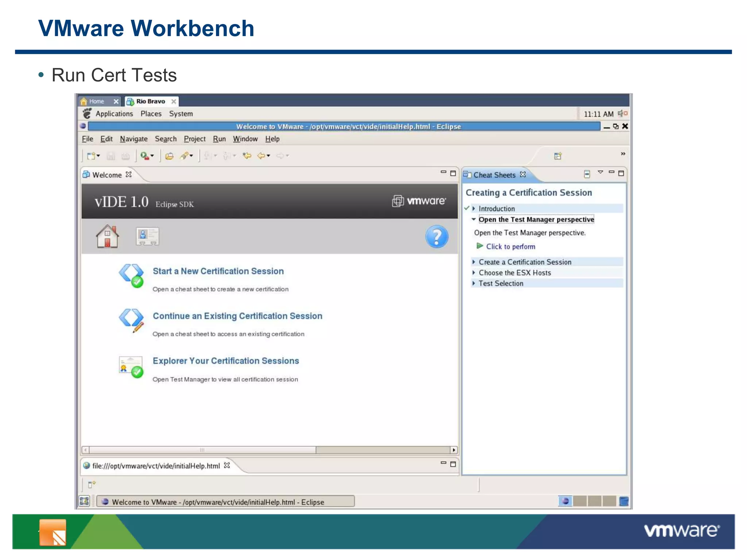Screen dimensions: 747x560
Task: Switch to the Welcome tab
Action: (107, 175)
